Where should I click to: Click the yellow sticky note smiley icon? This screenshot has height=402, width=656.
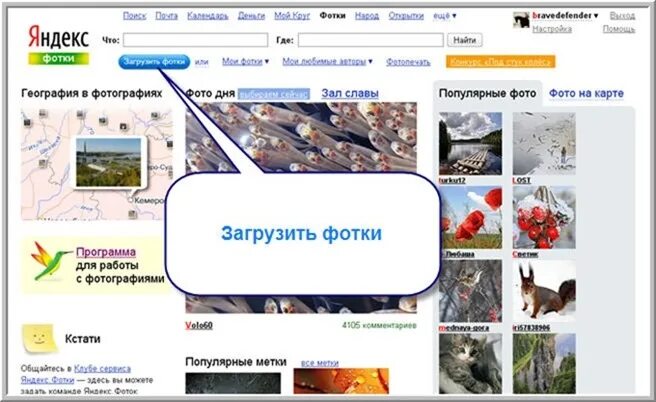click(39, 338)
